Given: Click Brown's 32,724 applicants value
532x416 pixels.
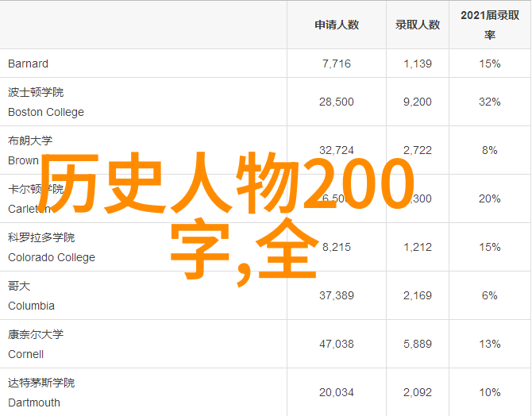Looking at the screenshot, I should (x=337, y=150).
